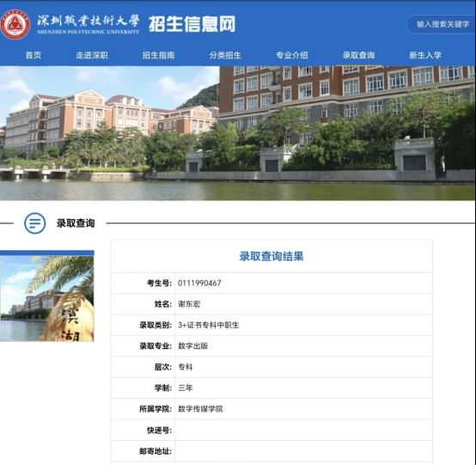Open the 新生入学 navigation item
This screenshot has width=476, height=465.
tap(425, 55)
